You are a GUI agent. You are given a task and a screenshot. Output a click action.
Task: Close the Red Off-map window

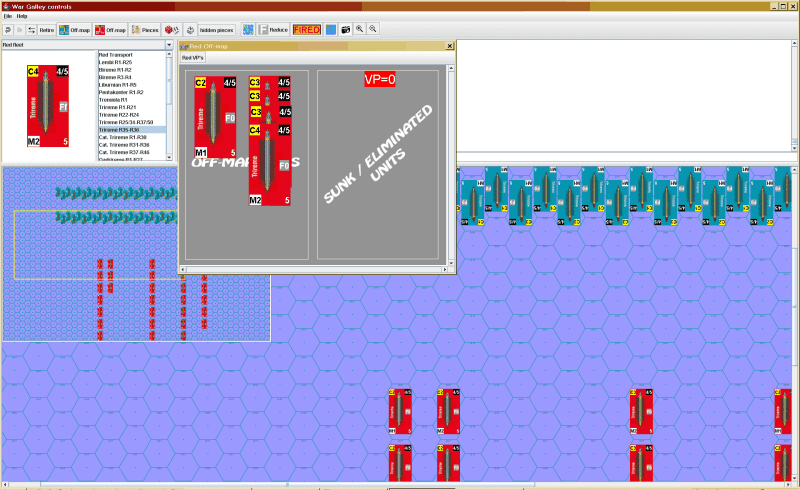[449, 46]
